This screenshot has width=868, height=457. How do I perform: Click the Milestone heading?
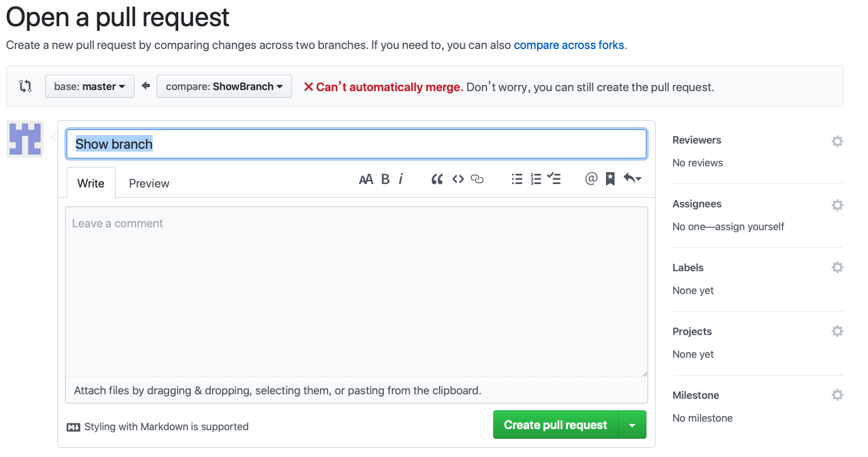695,395
